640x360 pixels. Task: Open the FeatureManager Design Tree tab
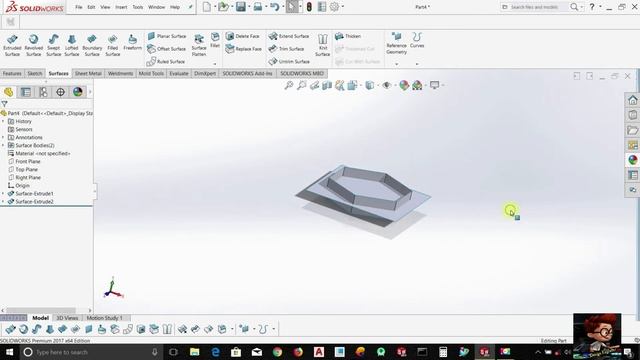pyautogui.click(x=8, y=92)
